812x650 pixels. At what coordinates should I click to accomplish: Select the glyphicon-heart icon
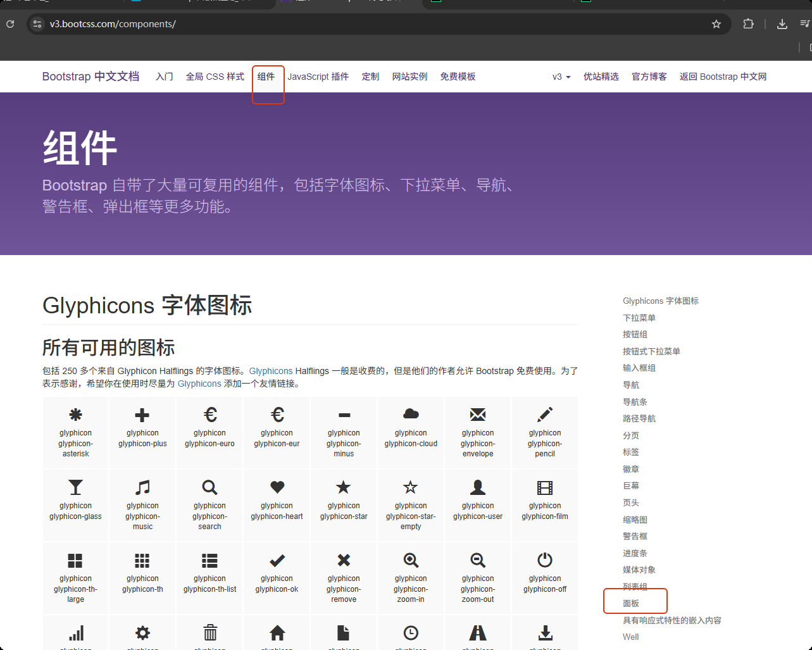(277, 487)
